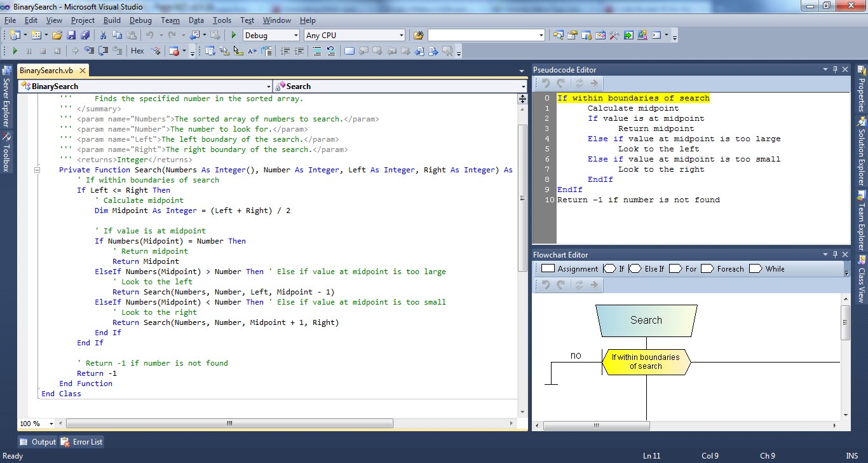This screenshot has height=463, width=868.
Task: Select the Undo icon in Pseudocode Editor
Action: [545, 83]
